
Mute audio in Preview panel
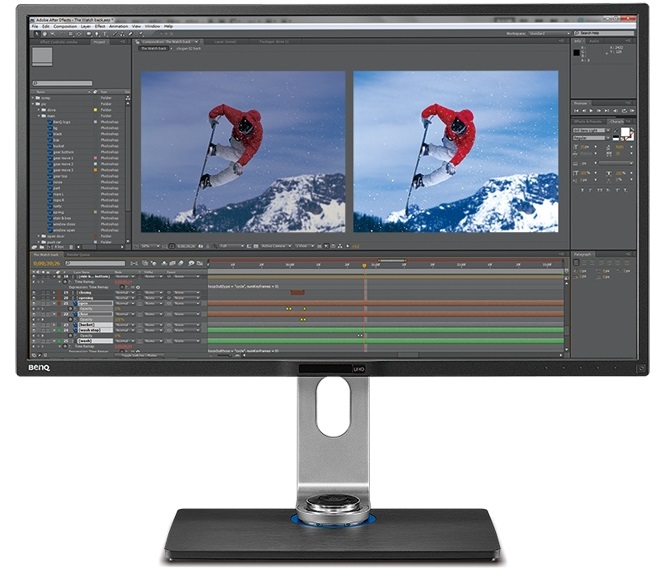[x=615, y=111]
